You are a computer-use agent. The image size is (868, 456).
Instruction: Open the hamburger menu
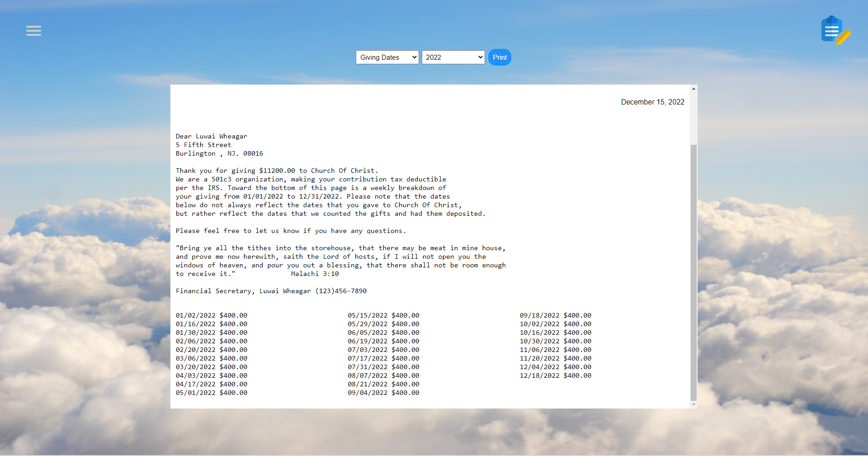click(33, 31)
